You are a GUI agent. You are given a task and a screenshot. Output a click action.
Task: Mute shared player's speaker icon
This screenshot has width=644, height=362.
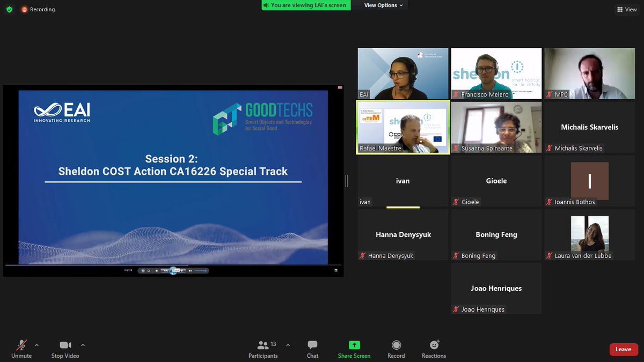[190, 271]
